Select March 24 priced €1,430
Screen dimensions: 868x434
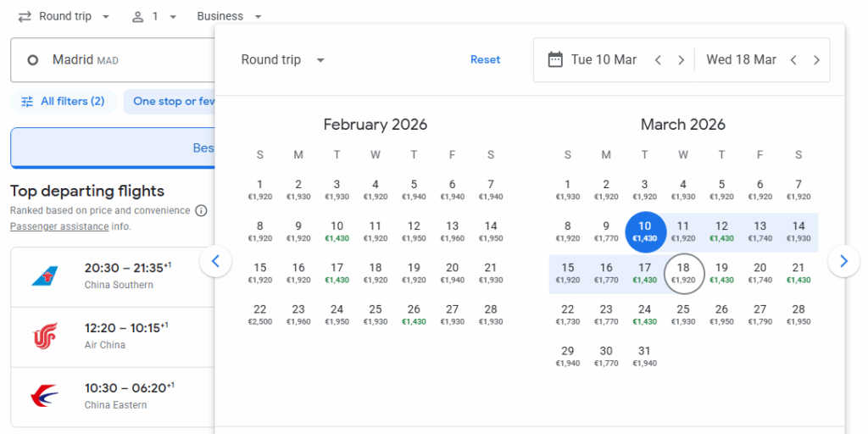(645, 315)
